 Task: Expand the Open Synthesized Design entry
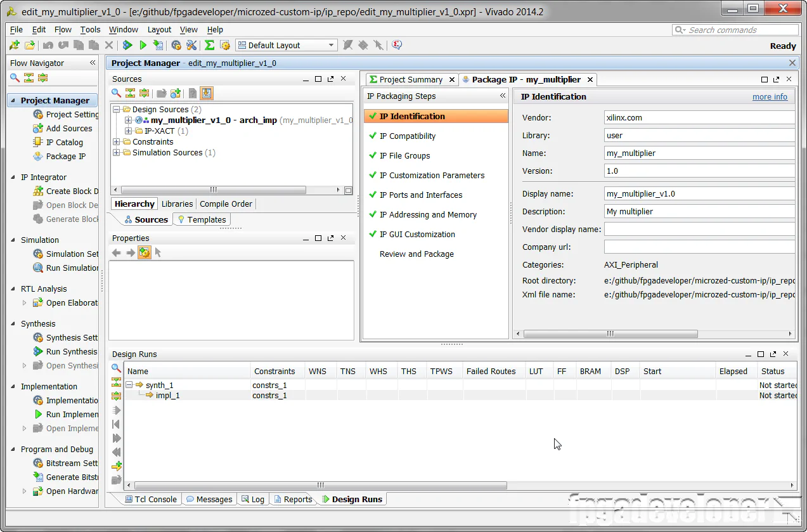(24, 366)
